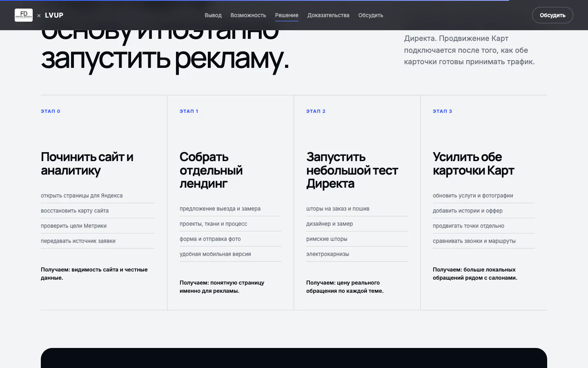Click row открыть страницы для Яндекса
Viewport: 588px width, 368px height.
pyautogui.click(x=98, y=195)
